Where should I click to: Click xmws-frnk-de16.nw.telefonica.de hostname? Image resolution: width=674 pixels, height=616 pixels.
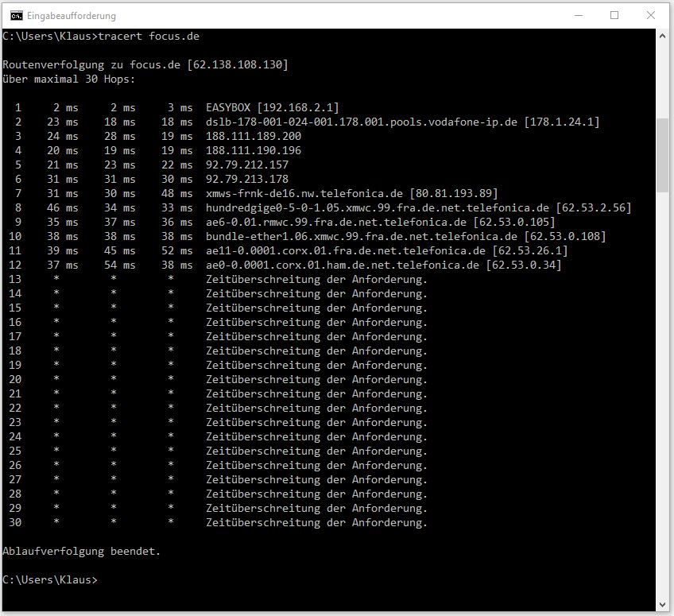(x=304, y=193)
